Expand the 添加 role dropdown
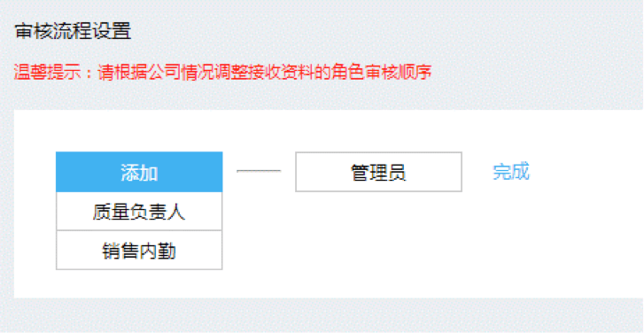Image resolution: width=644 pixels, height=333 pixels. click(139, 172)
